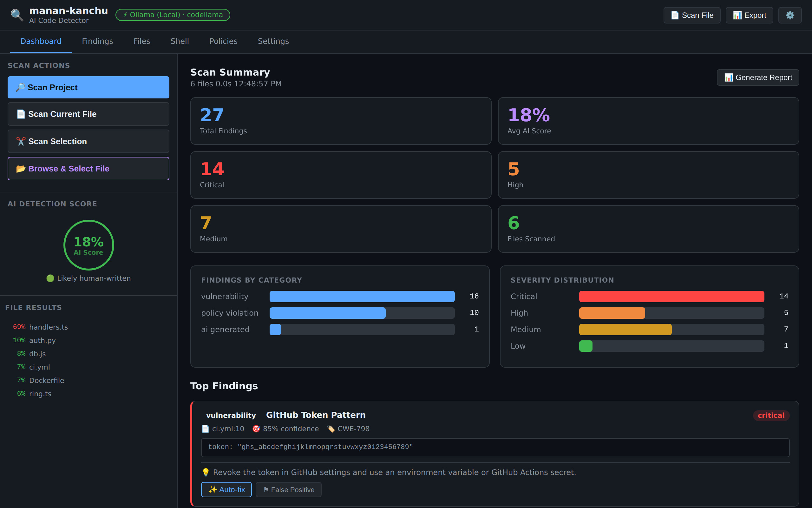Click the 18% AI Score circle
Image resolution: width=812 pixels, height=508 pixels.
tap(88, 245)
